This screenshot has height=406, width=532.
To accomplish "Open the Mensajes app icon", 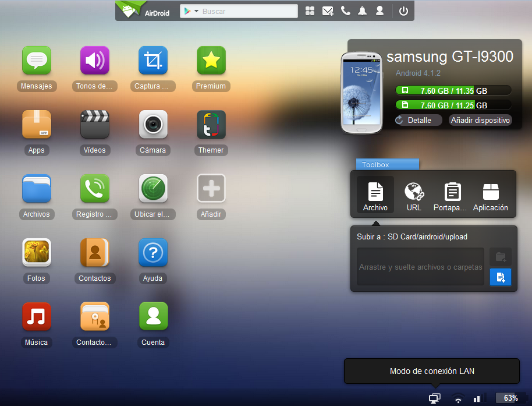I will [x=37, y=61].
